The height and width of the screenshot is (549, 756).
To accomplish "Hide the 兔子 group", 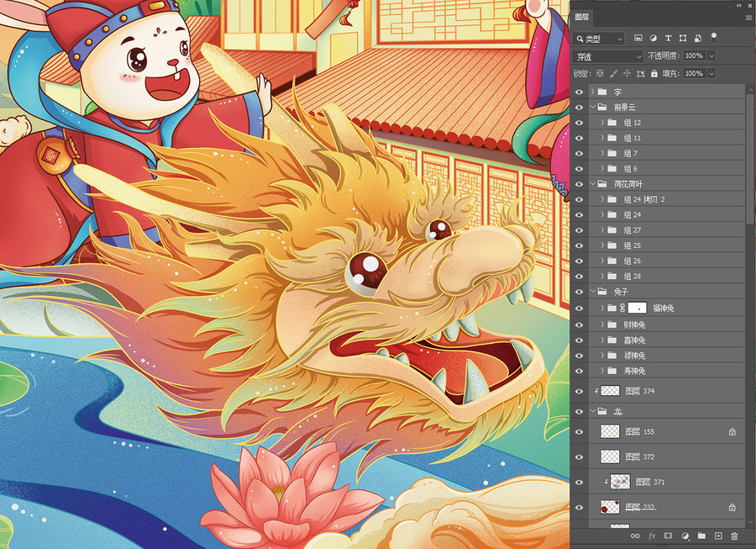I will pyautogui.click(x=579, y=292).
